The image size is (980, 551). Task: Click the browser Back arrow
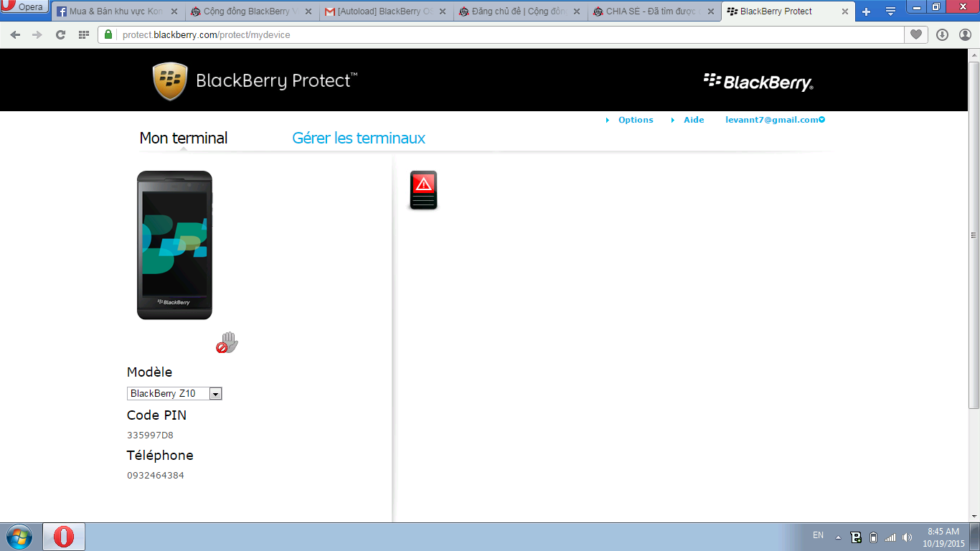click(15, 34)
